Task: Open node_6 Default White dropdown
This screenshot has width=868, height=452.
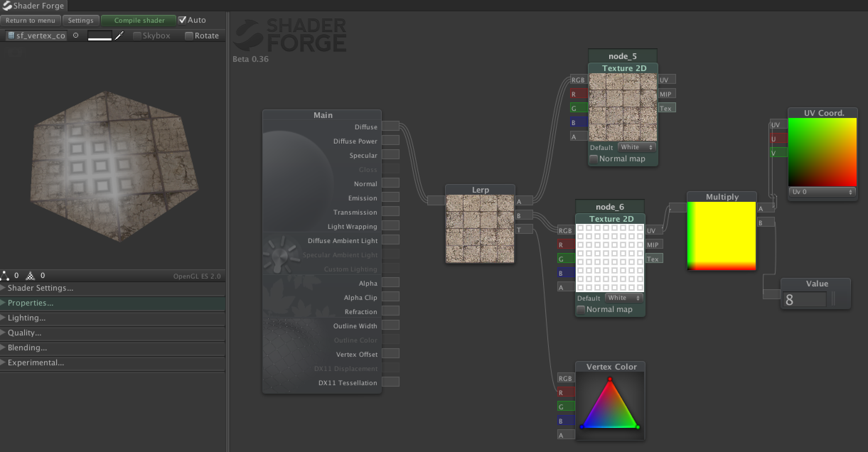Action: [x=624, y=298]
